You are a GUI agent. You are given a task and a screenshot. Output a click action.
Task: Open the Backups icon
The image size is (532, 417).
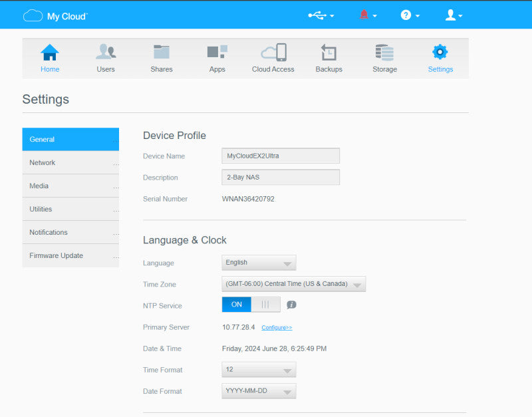(x=329, y=53)
